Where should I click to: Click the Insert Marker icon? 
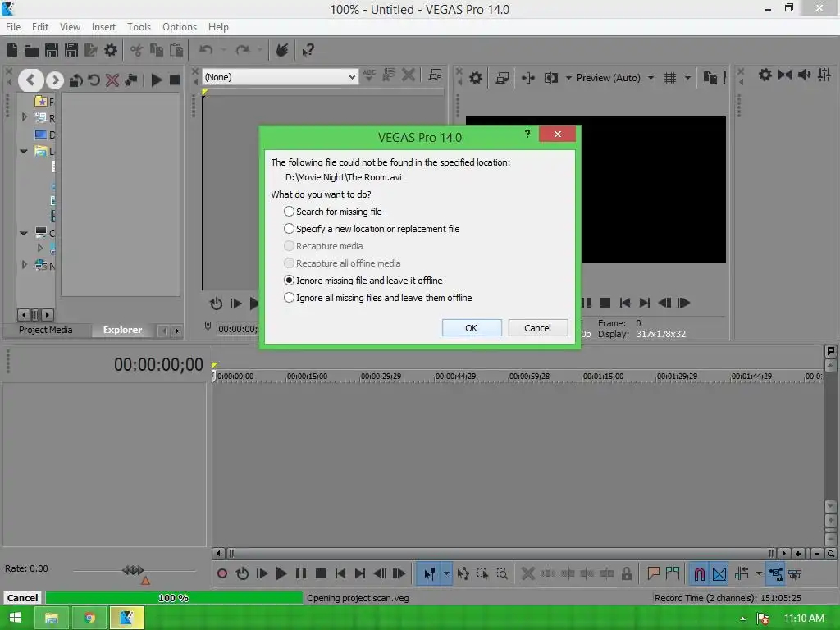653,573
